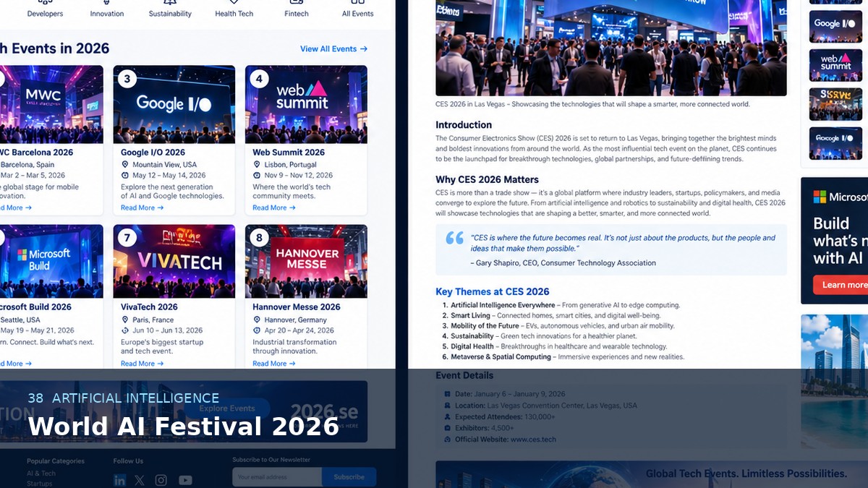Open the Instagram social icon
868x488 pixels.
point(161,480)
